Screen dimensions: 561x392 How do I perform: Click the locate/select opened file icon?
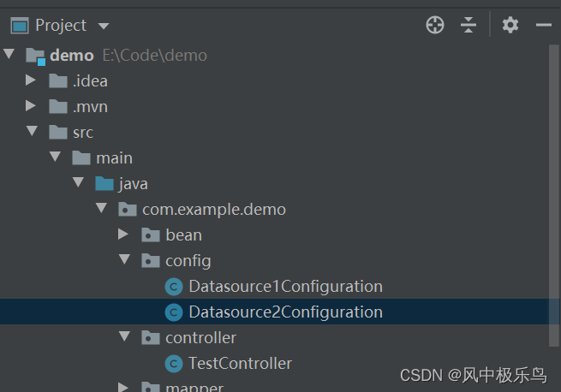(435, 25)
